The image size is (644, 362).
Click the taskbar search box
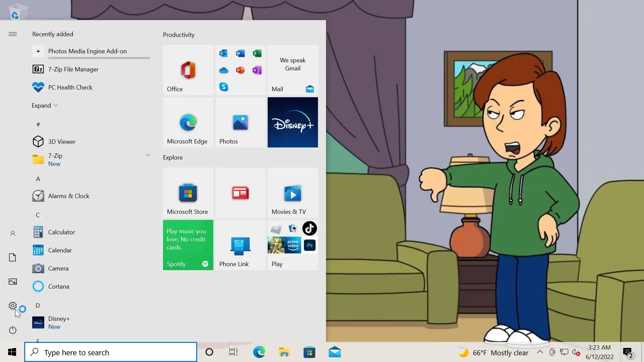(x=111, y=352)
